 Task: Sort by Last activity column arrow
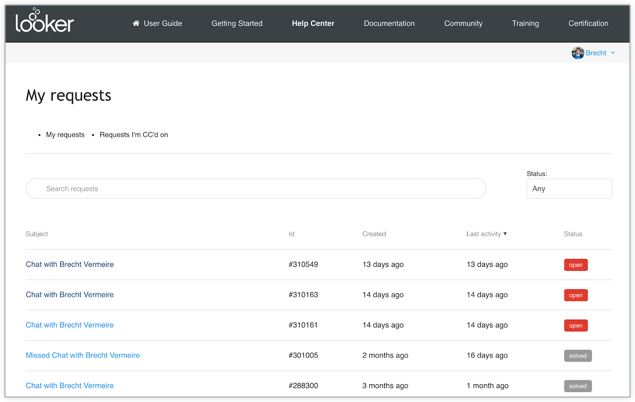(505, 234)
